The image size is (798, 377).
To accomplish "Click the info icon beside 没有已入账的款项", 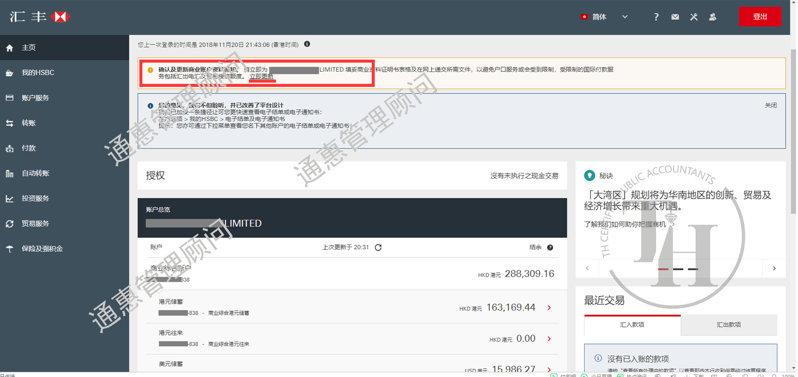I will [x=598, y=358].
